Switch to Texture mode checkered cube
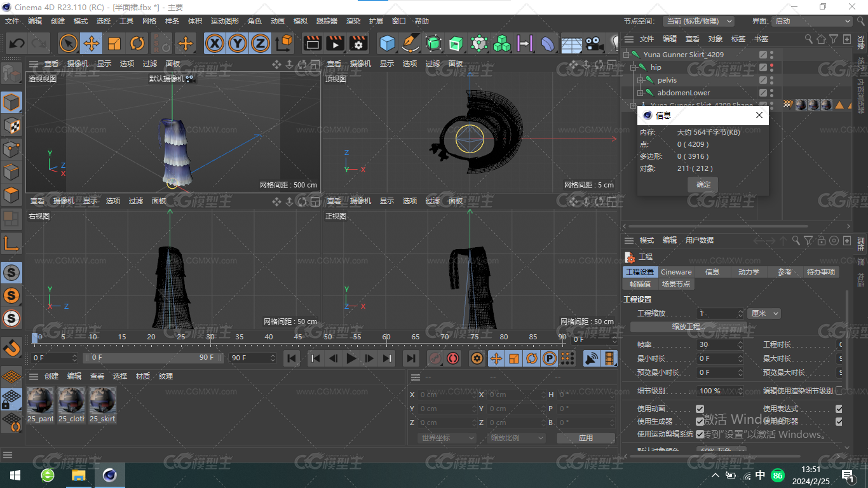 [x=11, y=125]
